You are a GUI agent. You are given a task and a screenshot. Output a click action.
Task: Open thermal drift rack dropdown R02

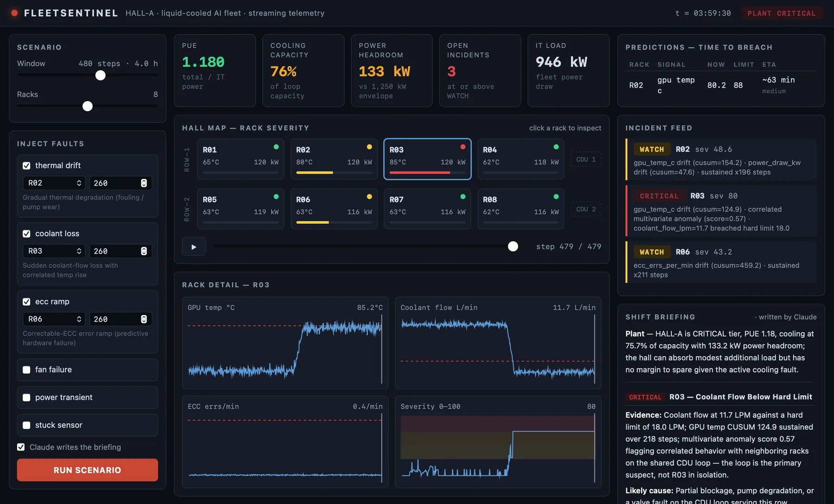[54, 183]
